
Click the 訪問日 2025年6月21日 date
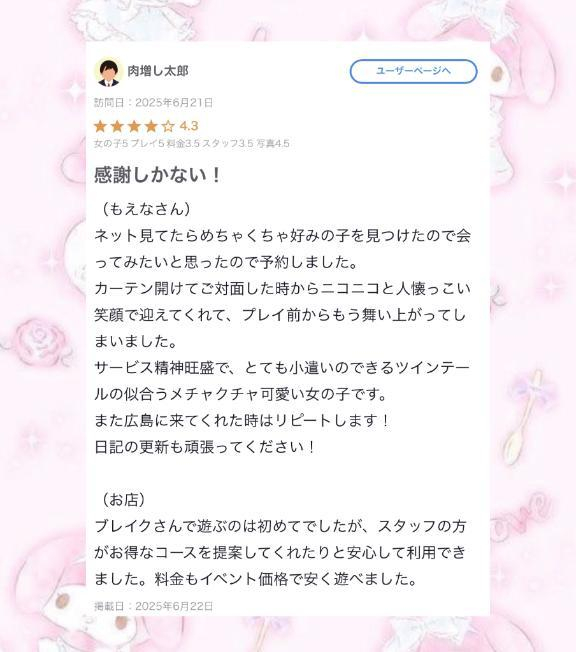pyautogui.click(x=153, y=102)
